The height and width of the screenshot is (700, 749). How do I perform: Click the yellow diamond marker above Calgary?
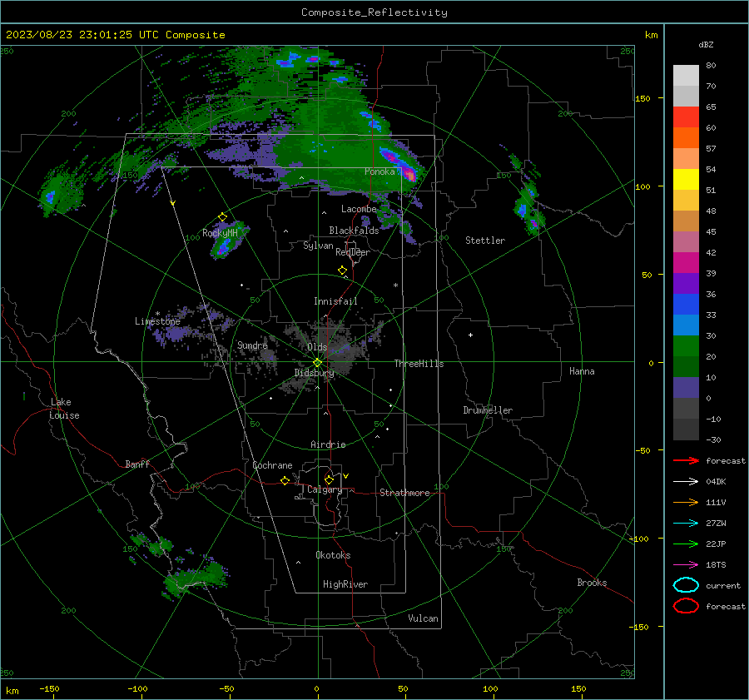pyautogui.click(x=329, y=479)
